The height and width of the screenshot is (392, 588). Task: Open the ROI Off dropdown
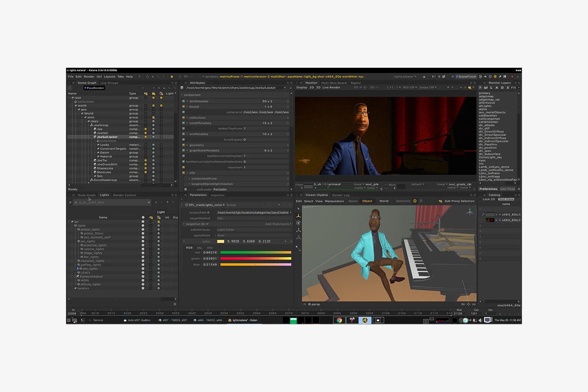pos(410,87)
